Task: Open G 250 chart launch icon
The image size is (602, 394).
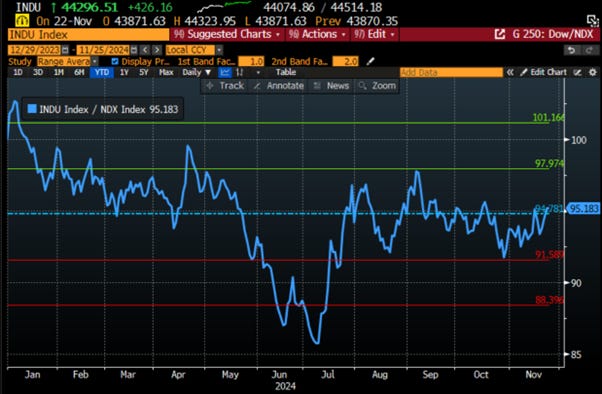Action: 499,35
